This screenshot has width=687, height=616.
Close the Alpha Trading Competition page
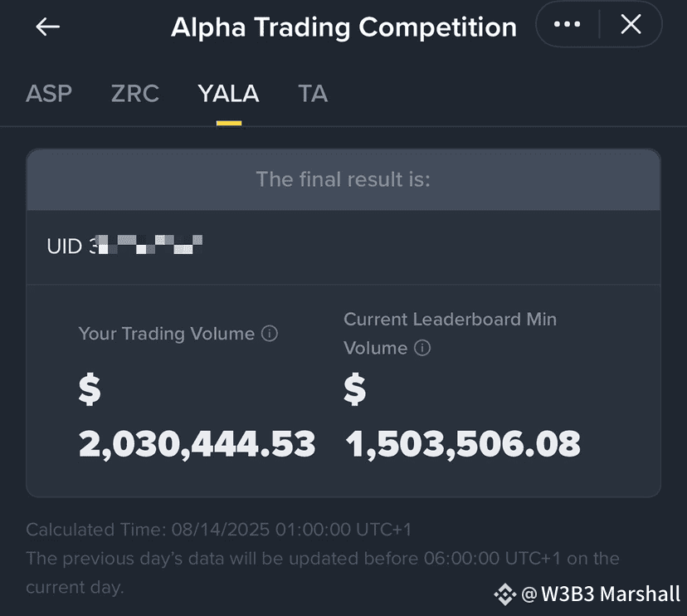click(631, 24)
